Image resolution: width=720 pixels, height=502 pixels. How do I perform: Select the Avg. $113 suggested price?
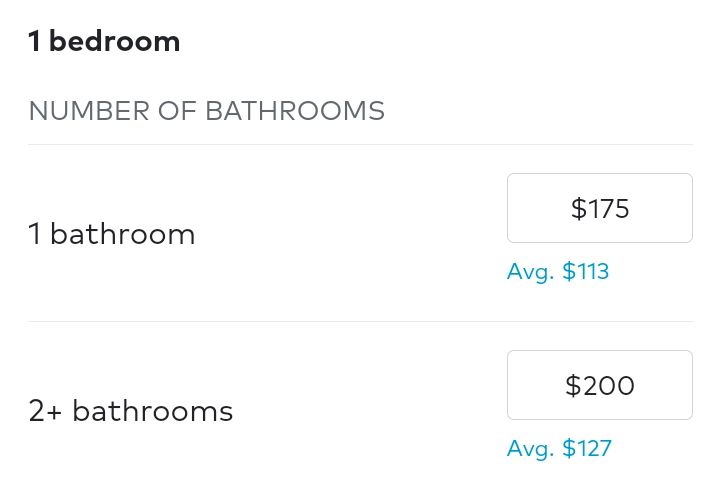click(x=558, y=271)
